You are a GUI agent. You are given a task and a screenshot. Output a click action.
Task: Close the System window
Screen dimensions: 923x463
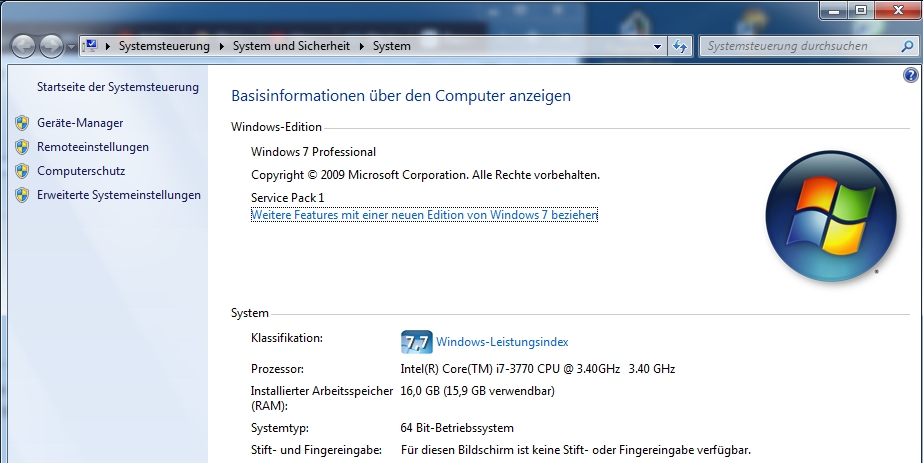pos(898,11)
